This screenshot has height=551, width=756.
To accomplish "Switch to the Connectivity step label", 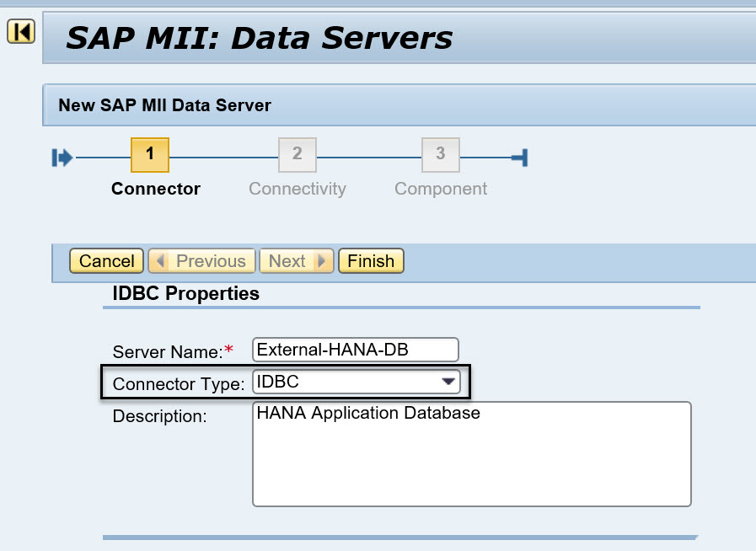I will (x=297, y=189).
